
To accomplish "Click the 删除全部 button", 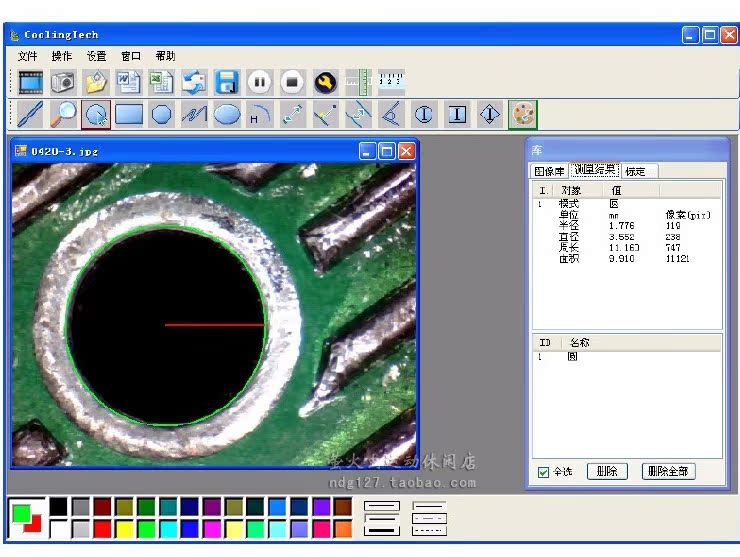I will pyautogui.click(x=668, y=472).
